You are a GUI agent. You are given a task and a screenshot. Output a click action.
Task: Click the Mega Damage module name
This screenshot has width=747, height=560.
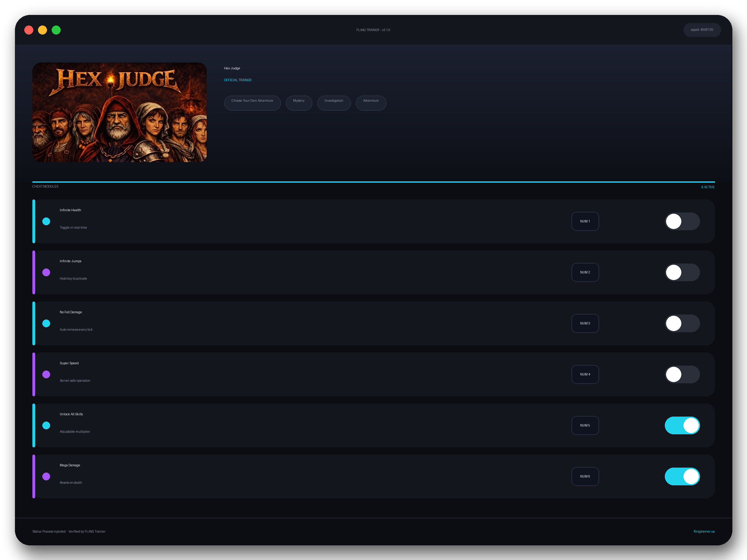[x=70, y=465]
